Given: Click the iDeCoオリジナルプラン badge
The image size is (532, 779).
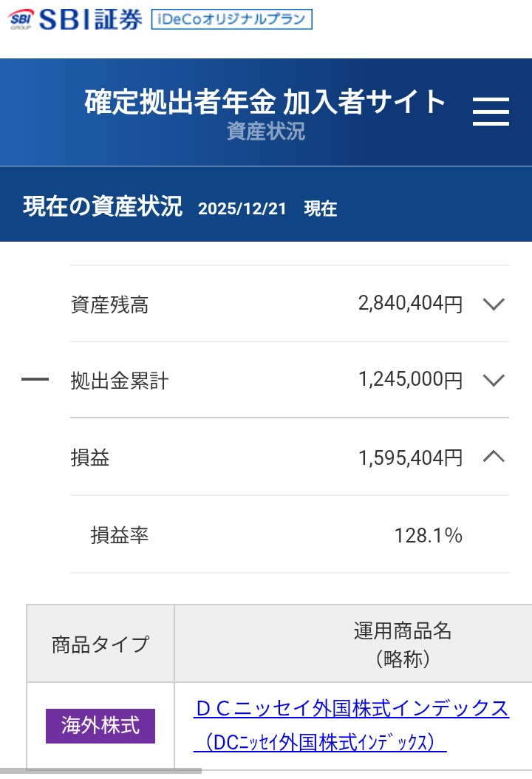Looking at the screenshot, I should [x=231, y=19].
